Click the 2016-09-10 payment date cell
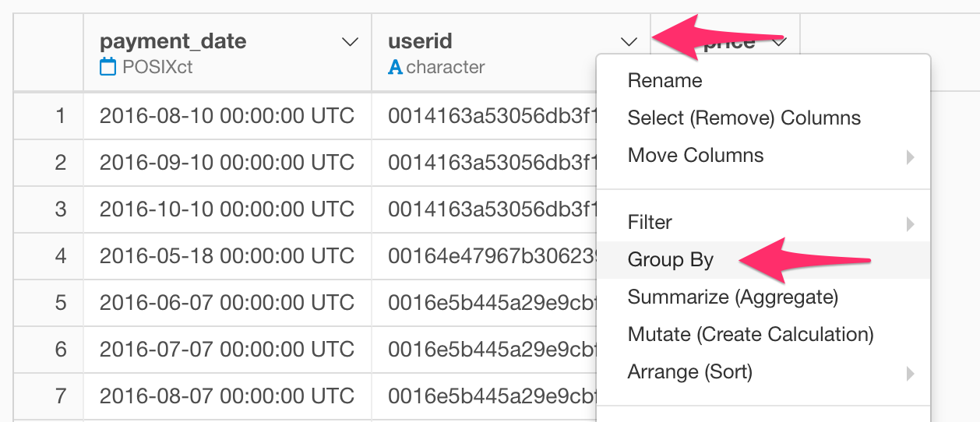The width and height of the screenshot is (980, 422). pyautogui.click(x=227, y=163)
